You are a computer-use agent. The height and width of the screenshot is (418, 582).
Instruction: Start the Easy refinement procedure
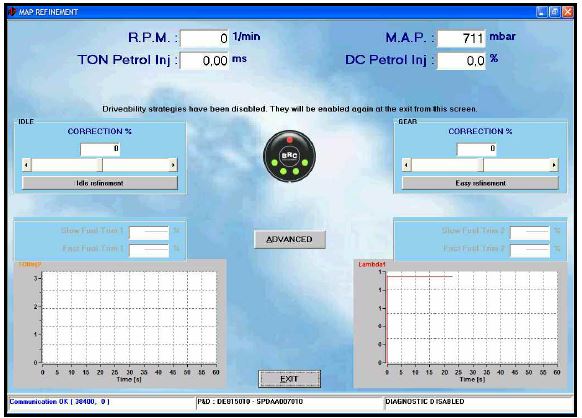pyautogui.click(x=480, y=183)
